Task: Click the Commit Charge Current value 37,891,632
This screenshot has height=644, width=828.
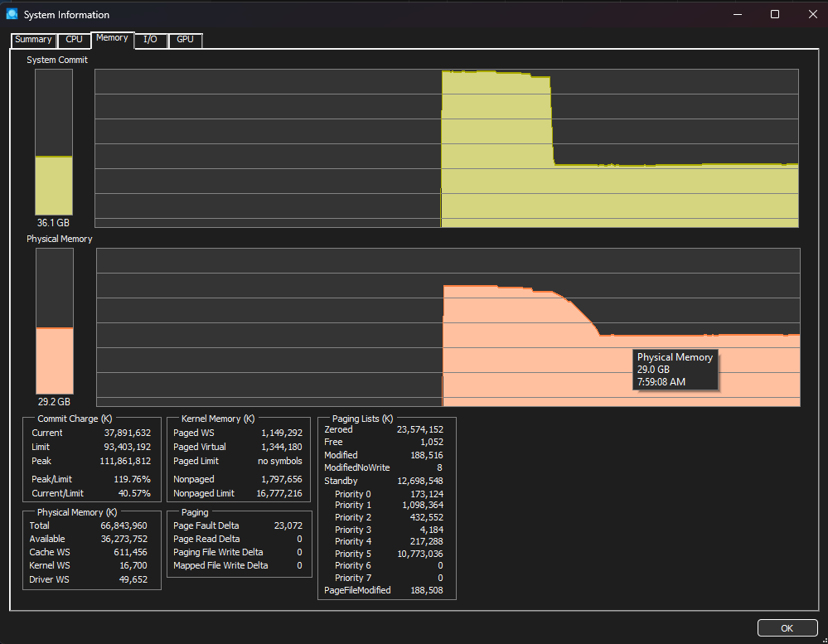Action: pos(128,433)
